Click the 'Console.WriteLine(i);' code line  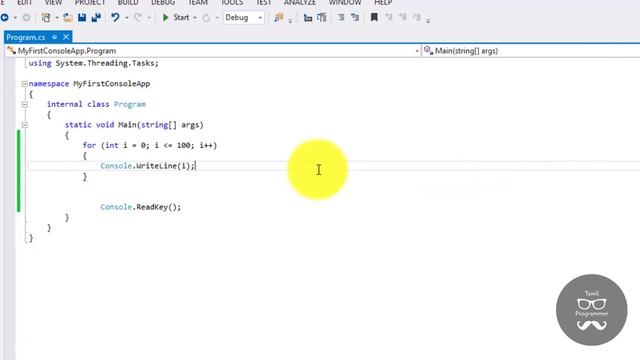pos(148,166)
